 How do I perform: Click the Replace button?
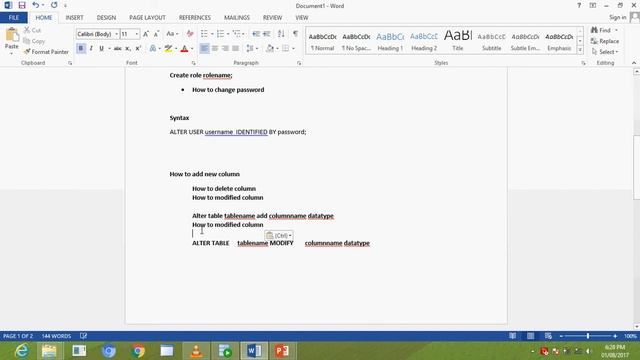(x=605, y=41)
